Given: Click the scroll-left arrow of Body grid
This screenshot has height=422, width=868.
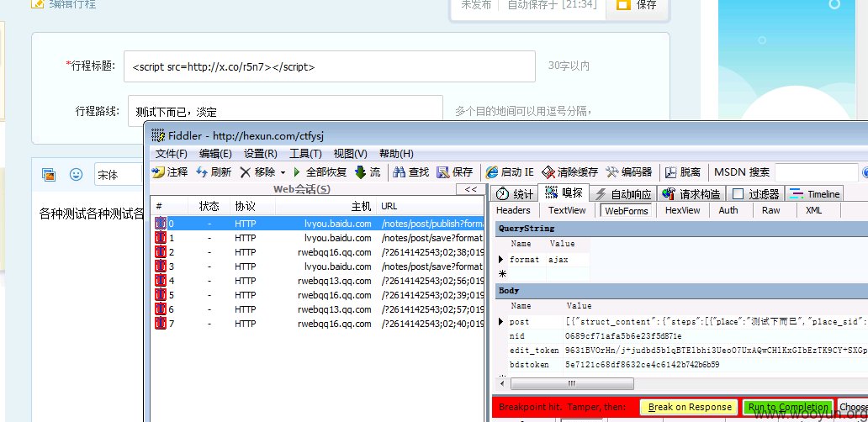Looking at the screenshot, I should [x=503, y=383].
